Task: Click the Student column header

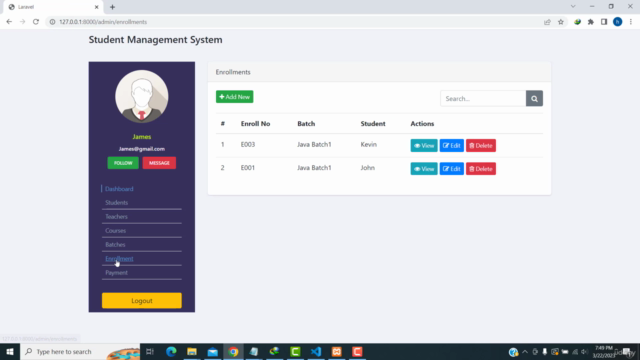Action: click(x=373, y=124)
